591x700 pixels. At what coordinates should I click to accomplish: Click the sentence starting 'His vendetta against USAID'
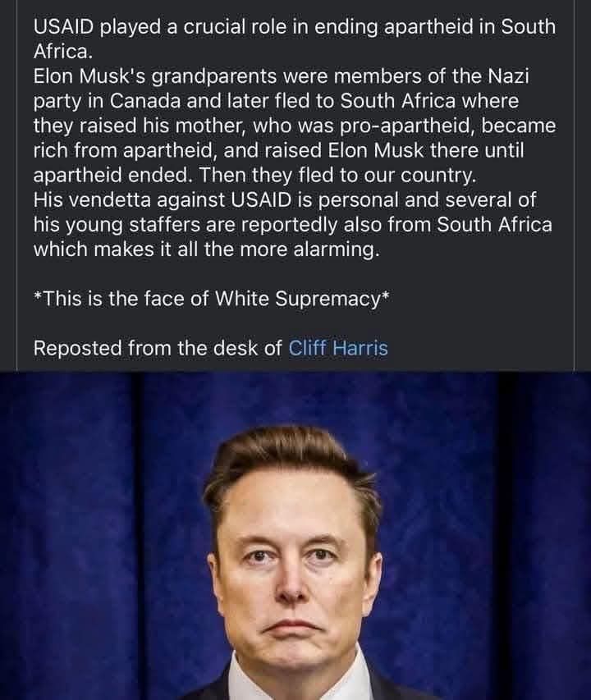293,224
